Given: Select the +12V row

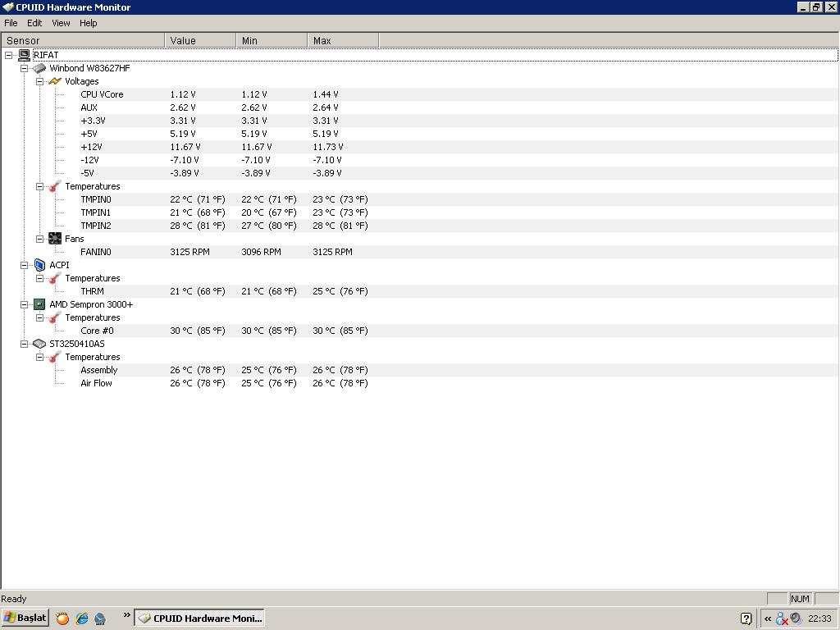Looking at the screenshot, I should (459, 147).
